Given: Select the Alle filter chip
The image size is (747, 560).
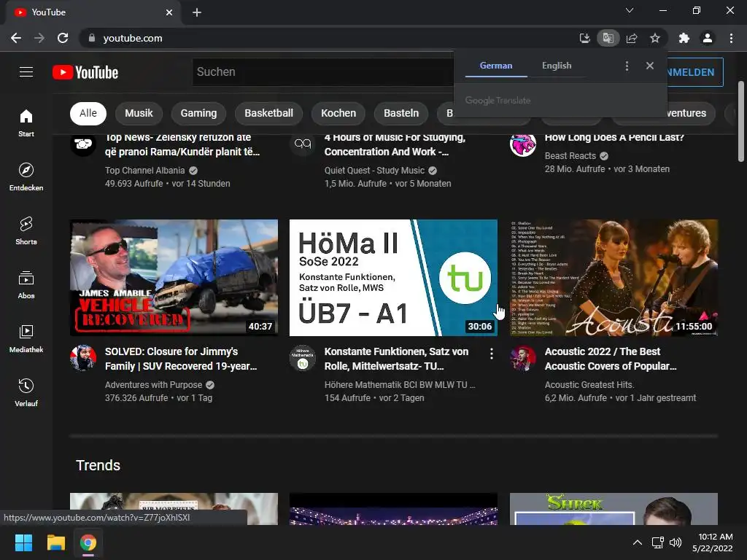Looking at the screenshot, I should 88,113.
